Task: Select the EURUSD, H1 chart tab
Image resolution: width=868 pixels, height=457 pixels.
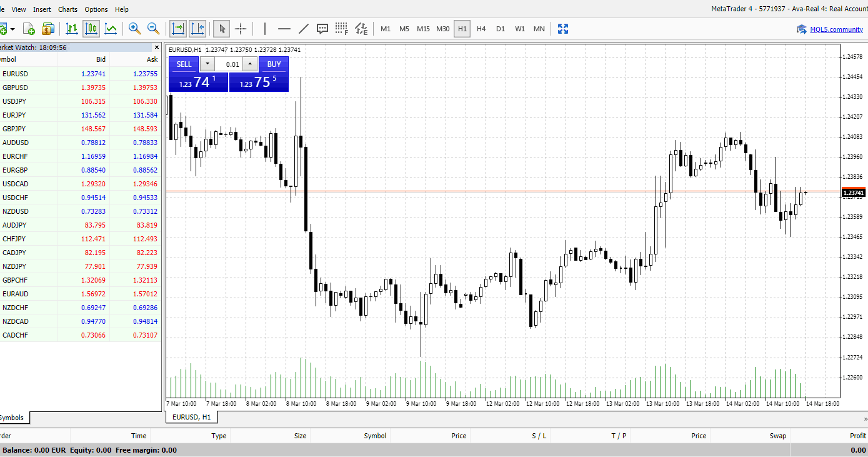Action: click(191, 417)
